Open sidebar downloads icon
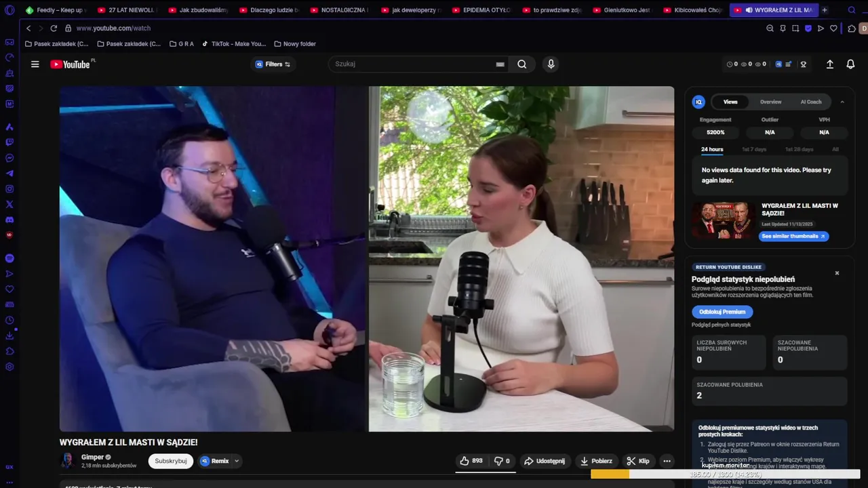Viewport: 868px width, 488px height. pyautogui.click(x=9, y=335)
